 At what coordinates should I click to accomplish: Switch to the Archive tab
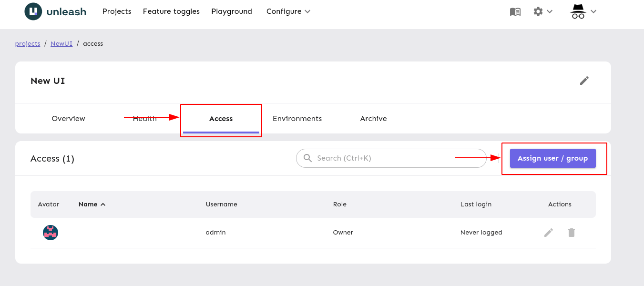tap(373, 118)
